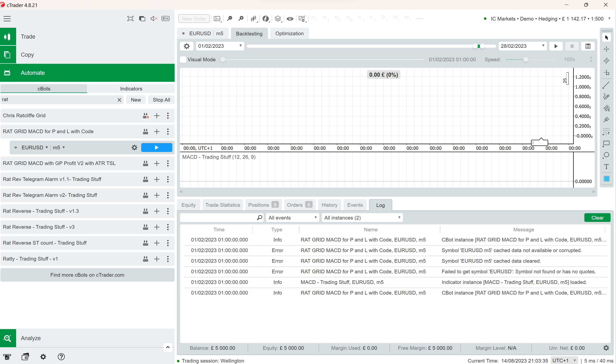Open chart template settings icon
Screen dimensions: 616x364
click(x=302, y=19)
